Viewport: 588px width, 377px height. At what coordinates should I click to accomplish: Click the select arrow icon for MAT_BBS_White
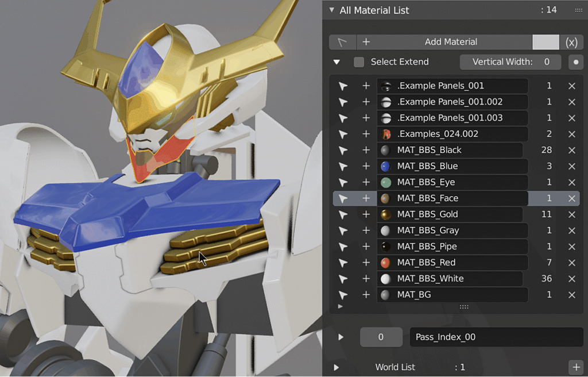pos(343,279)
